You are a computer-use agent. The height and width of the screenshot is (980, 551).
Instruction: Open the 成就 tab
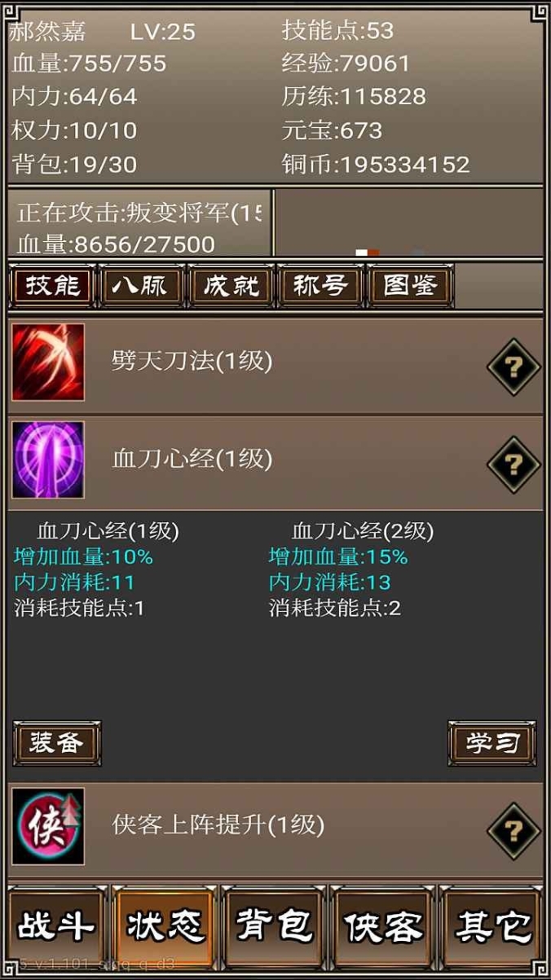point(231,285)
